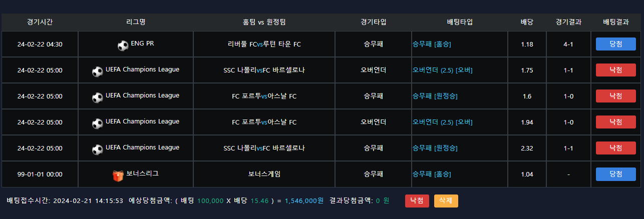The height and width of the screenshot is (219, 644).
Task: Select the 리버풀 FC vs 루턴 타운 FC match
Action: (x=264, y=44)
